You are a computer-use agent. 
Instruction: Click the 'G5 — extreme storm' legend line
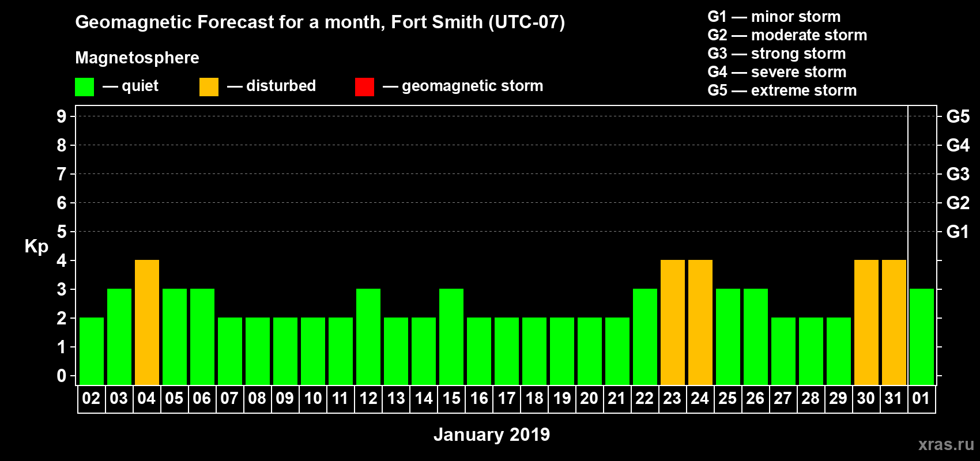[782, 90]
